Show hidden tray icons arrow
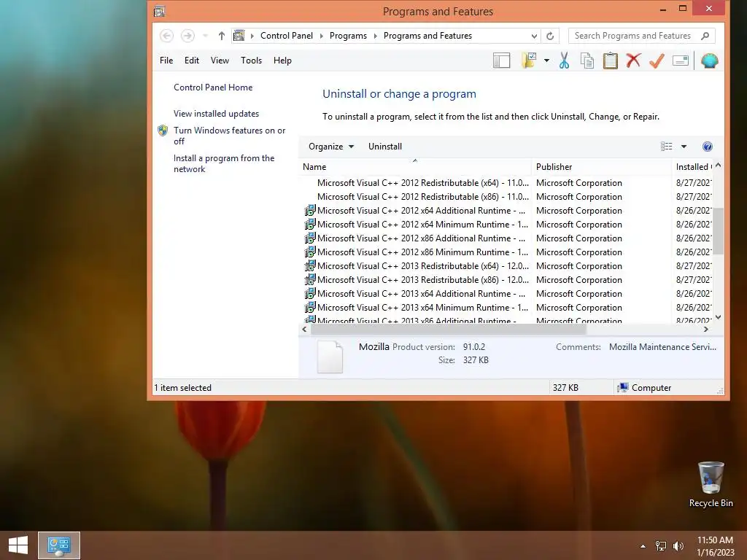 tap(643, 546)
